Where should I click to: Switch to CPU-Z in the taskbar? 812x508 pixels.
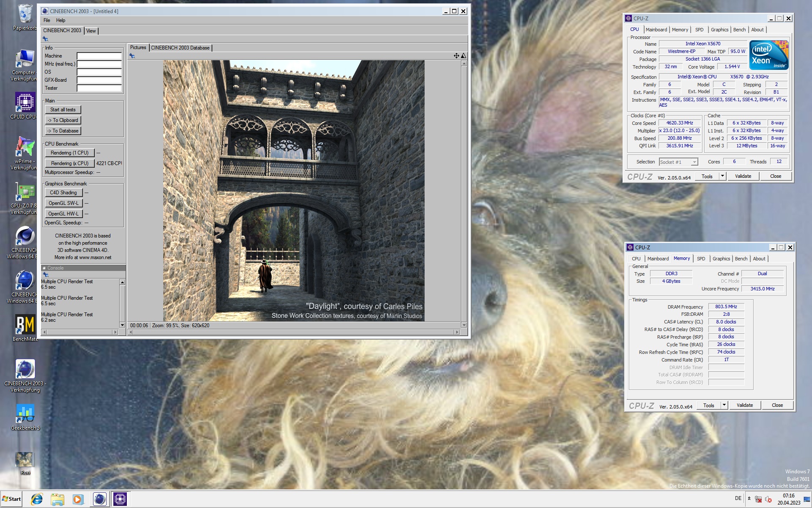coord(120,499)
